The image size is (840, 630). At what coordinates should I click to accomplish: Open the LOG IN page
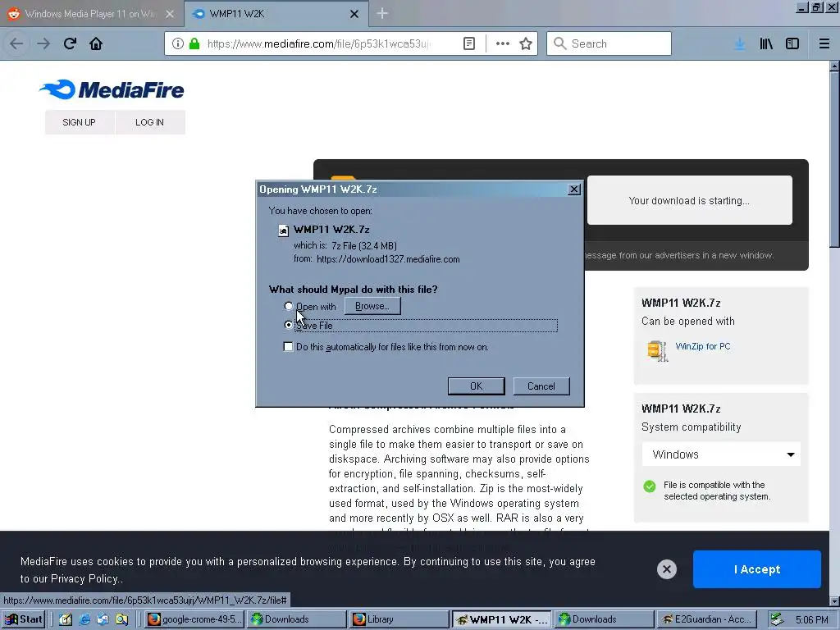click(x=149, y=122)
